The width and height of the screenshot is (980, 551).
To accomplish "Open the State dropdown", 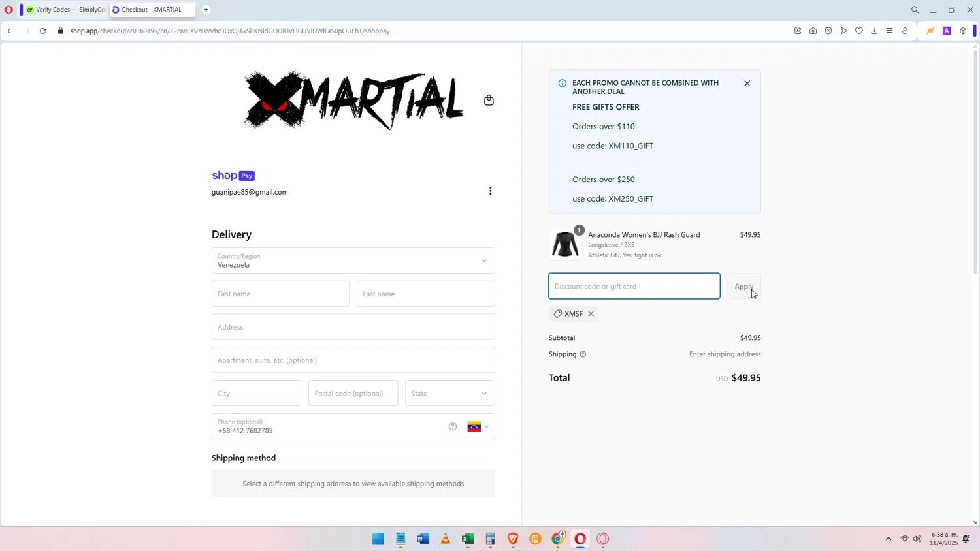I will 450,394.
